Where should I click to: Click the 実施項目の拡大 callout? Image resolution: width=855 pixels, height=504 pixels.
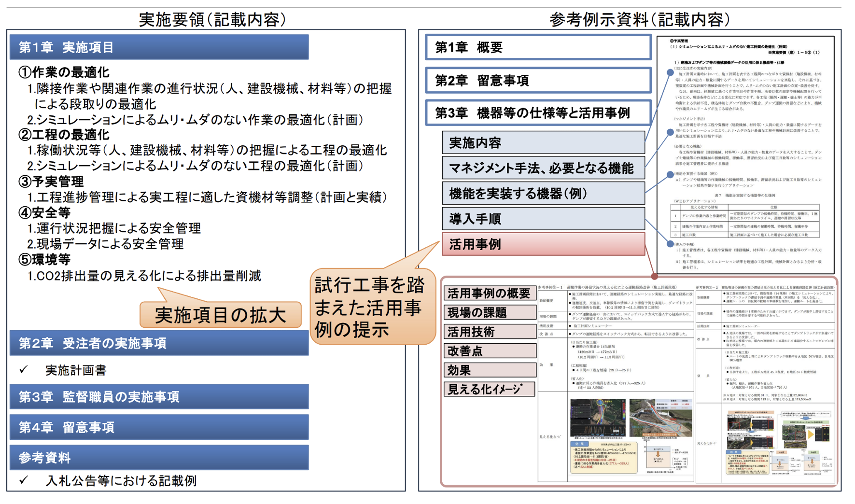221,315
